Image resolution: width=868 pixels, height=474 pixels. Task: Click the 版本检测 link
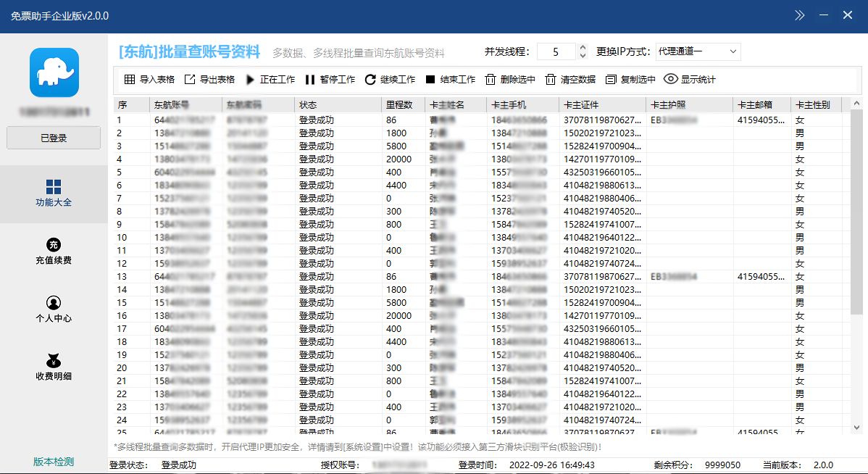coord(54,462)
